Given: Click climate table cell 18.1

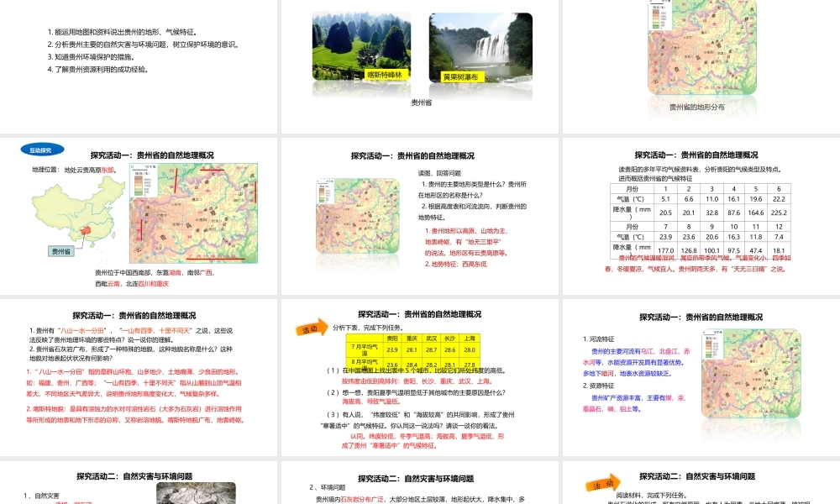Looking at the screenshot, I should [x=779, y=250].
